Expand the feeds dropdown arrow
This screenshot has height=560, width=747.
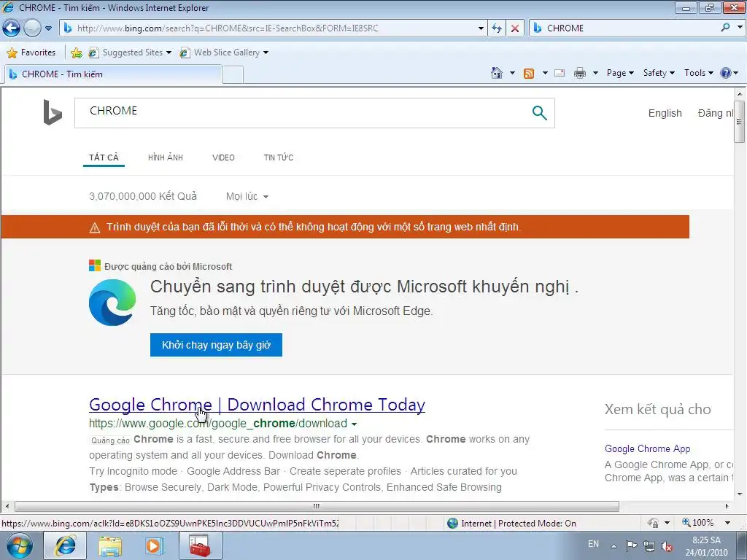pos(545,73)
